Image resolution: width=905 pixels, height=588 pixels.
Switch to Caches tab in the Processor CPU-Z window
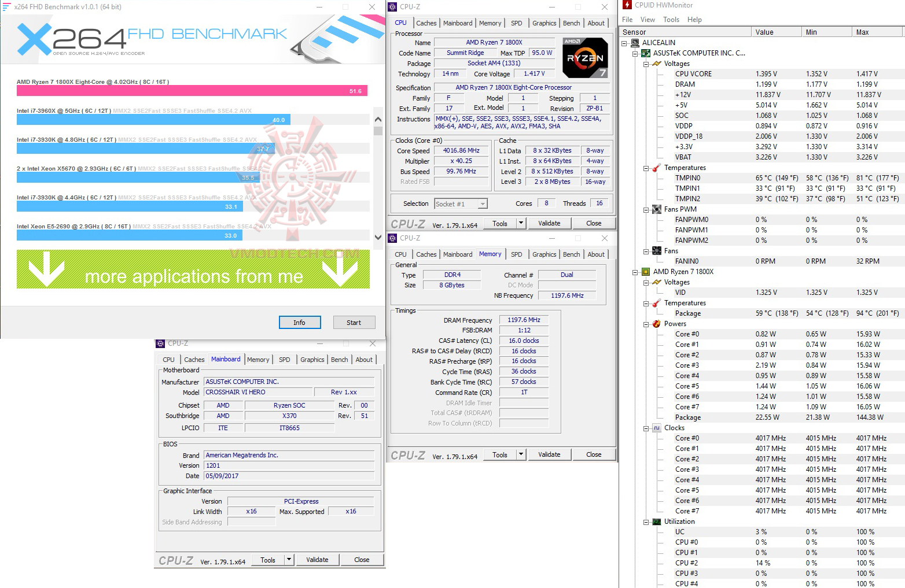[426, 23]
